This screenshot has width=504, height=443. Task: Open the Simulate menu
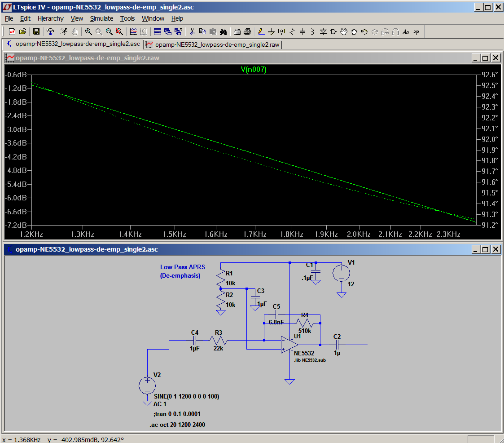(x=101, y=18)
